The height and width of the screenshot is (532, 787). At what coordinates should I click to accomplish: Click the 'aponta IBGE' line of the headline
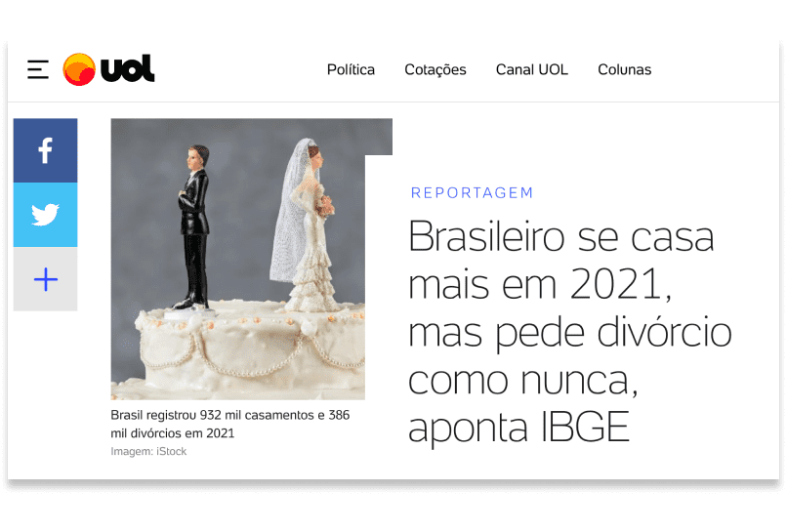(518, 427)
